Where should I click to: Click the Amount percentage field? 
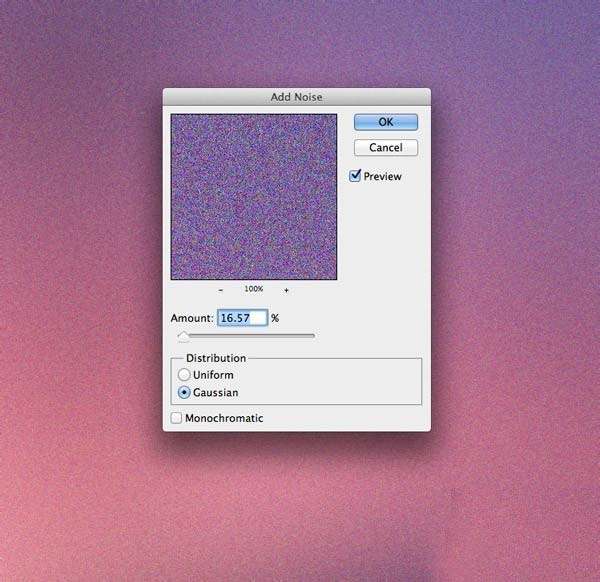point(243,318)
